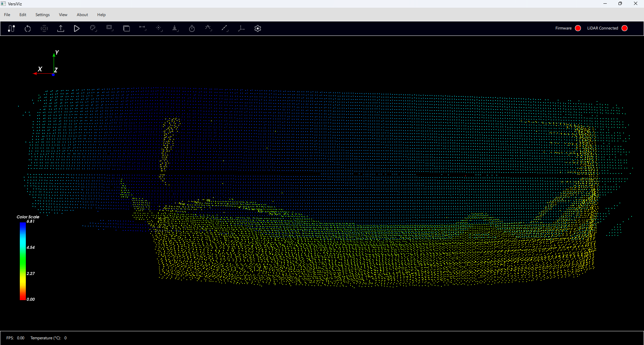
Task: Click the cable connect icon in toolbar
Action: tap(11, 28)
